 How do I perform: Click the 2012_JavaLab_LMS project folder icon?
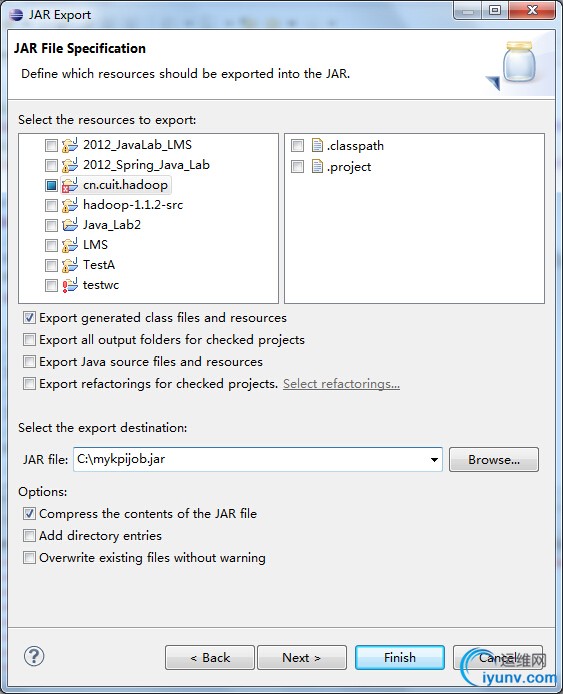(69, 145)
